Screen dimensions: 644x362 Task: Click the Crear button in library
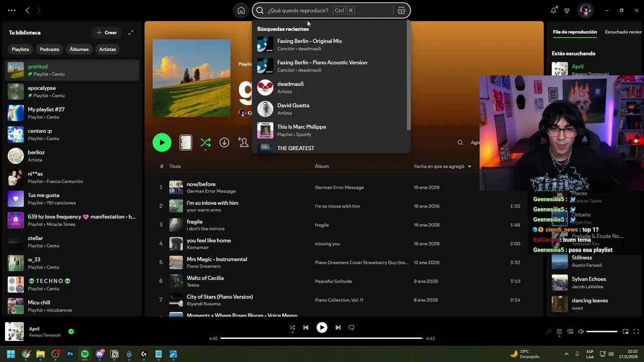[107, 33]
